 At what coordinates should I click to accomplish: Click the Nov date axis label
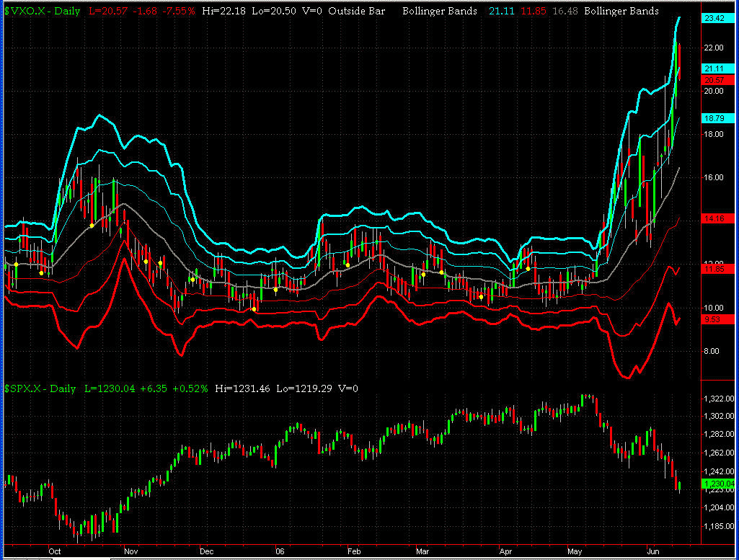pyautogui.click(x=130, y=551)
